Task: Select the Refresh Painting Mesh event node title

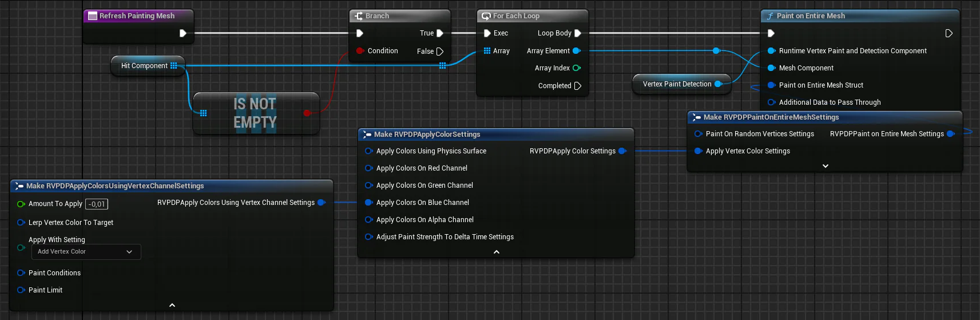Action: [137, 16]
